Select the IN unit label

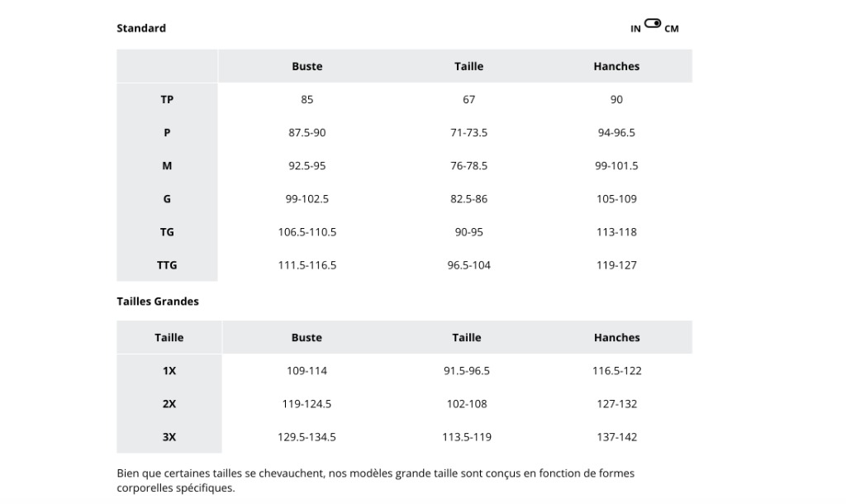click(635, 29)
